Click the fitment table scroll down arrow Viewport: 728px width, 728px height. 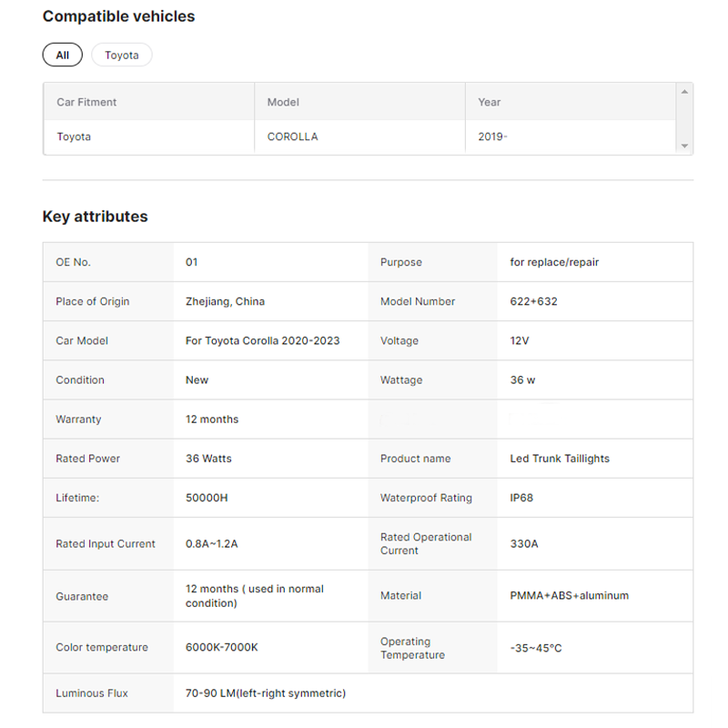click(684, 147)
